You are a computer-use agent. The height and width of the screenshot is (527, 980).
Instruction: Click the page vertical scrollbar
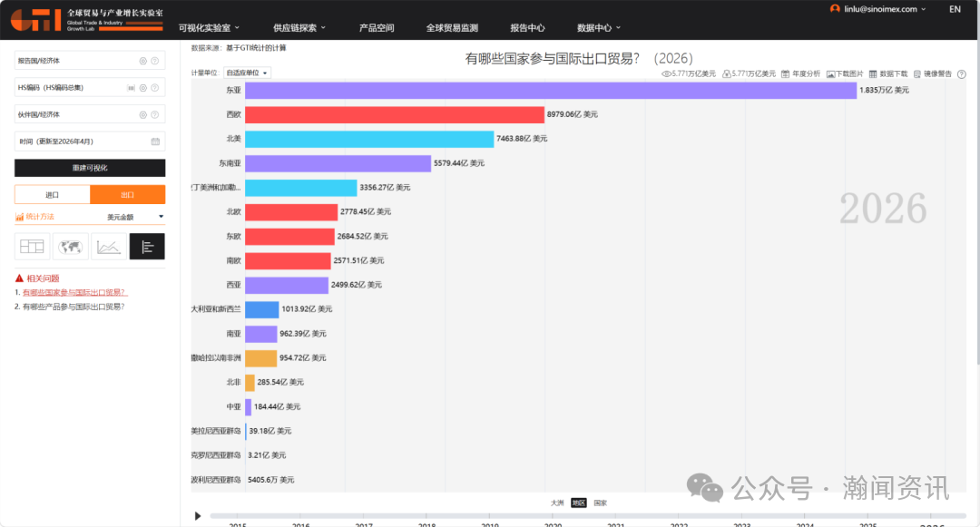pyautogui.click(x=977, y=201)
